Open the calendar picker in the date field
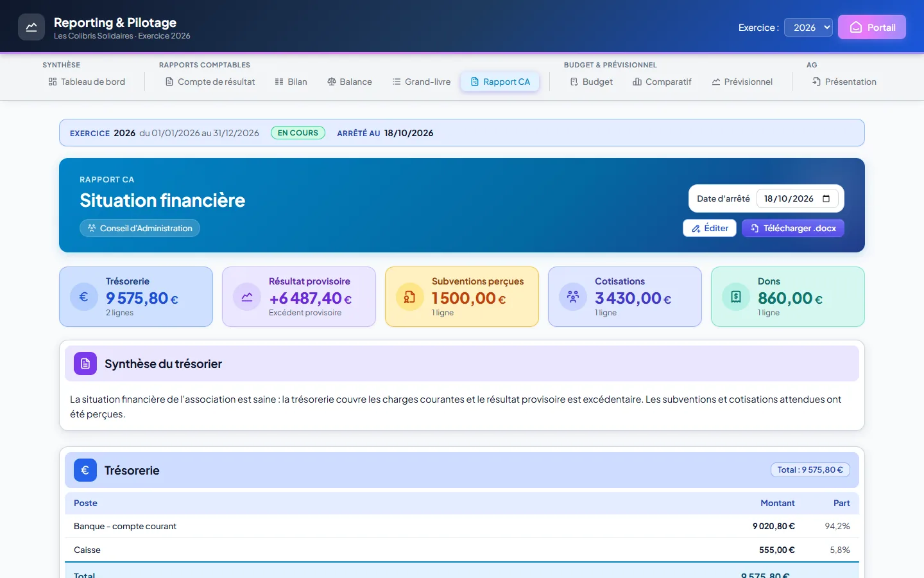924x578 pixels. click(x=826, y=198)
